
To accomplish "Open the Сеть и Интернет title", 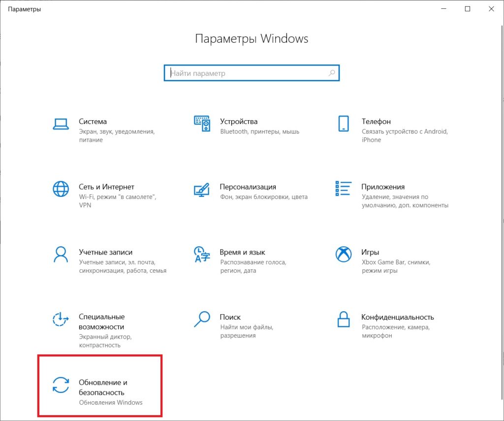I will [106, 187].
